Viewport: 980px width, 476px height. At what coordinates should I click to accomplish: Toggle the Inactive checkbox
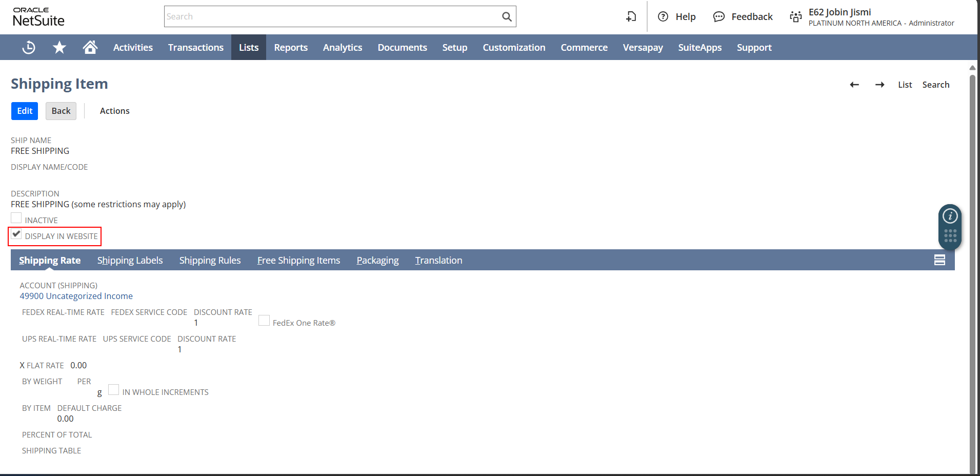tap(16, 219)
